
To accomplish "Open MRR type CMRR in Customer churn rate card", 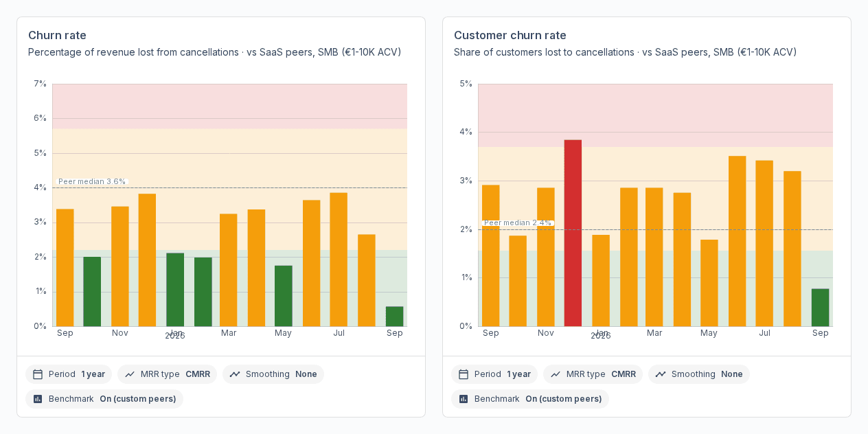I will pyautogui.click(x=593, y=374).
